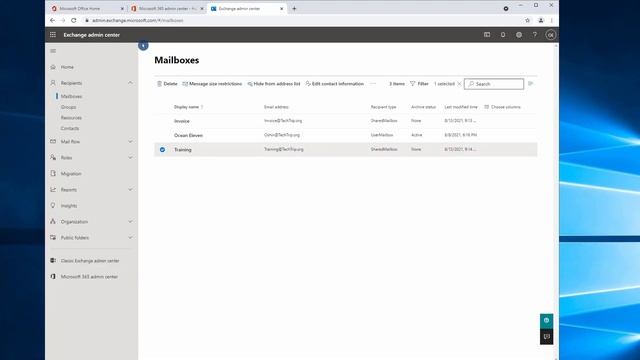Viewport: 640px width, 360px height.
Task: Open the Training mailbox
Action: point(182,150)
